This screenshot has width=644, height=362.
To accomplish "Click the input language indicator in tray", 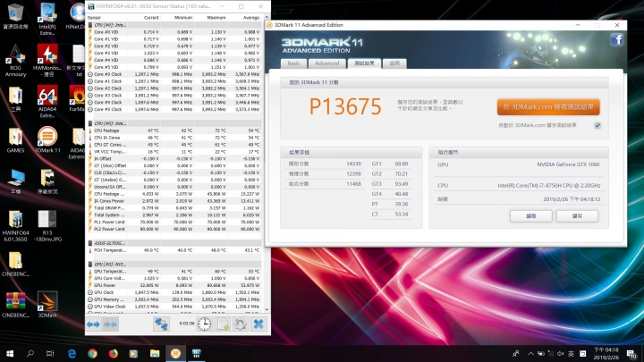I will (571, 353).
